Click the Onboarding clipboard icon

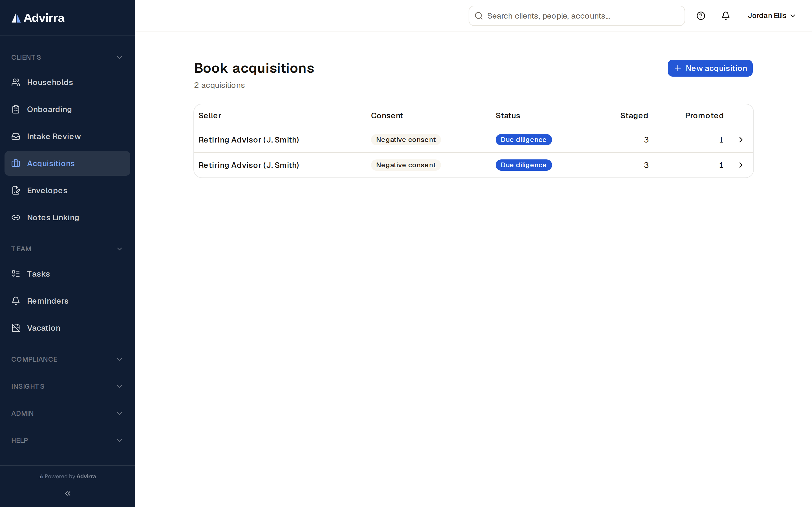tap(16, 109)
